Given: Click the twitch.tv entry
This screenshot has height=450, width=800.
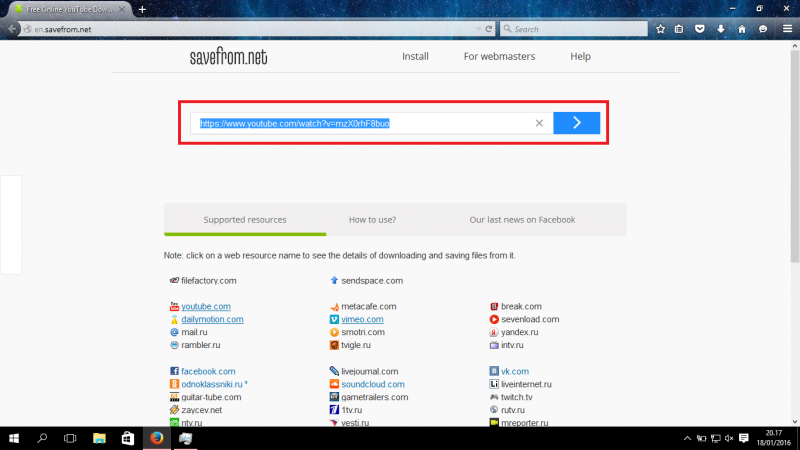Looking at the screenshot, I should pos(516,397).
